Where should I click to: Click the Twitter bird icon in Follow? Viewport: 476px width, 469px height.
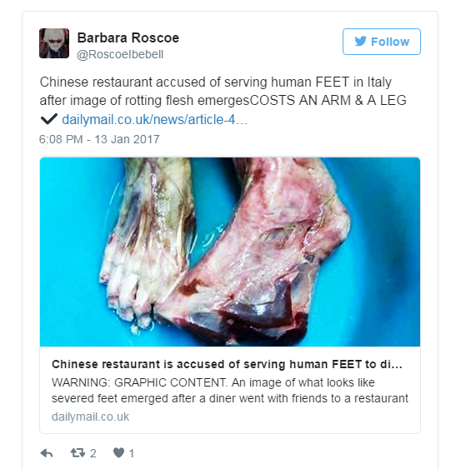coord(361,42)
